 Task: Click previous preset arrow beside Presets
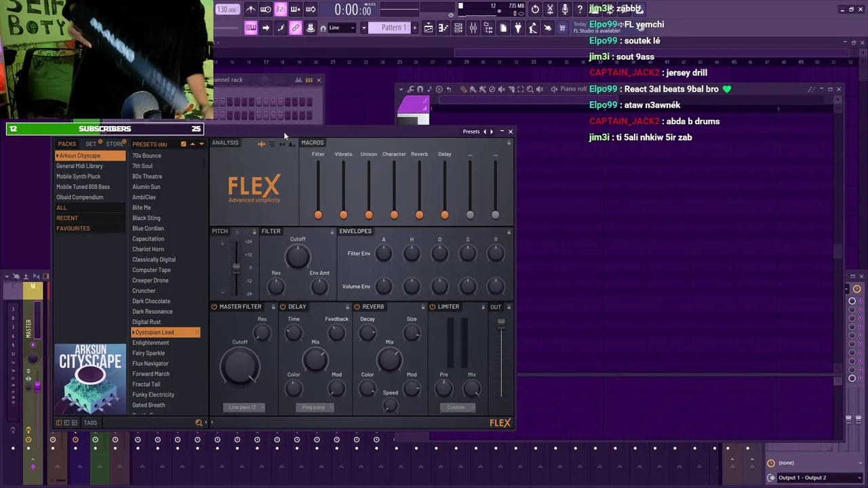[484, 131]
